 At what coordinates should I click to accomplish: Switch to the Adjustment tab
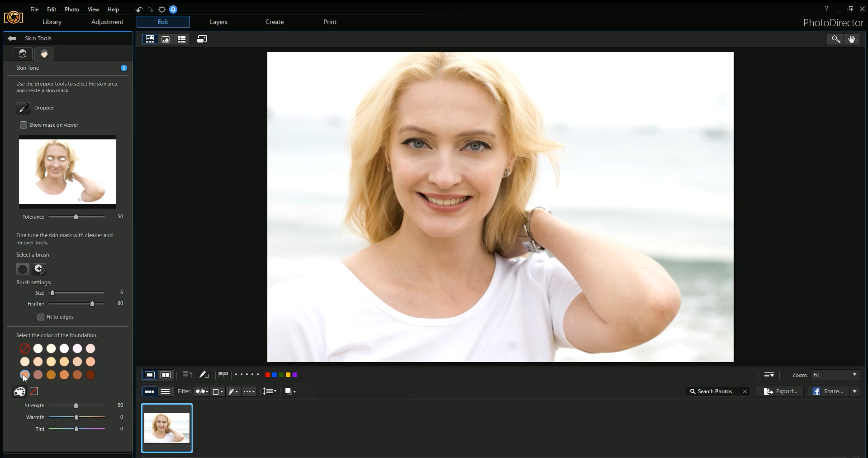[107, 22]
